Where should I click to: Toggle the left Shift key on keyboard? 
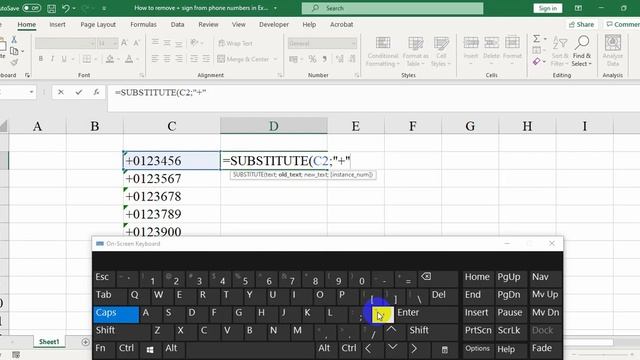pos(121,331)
